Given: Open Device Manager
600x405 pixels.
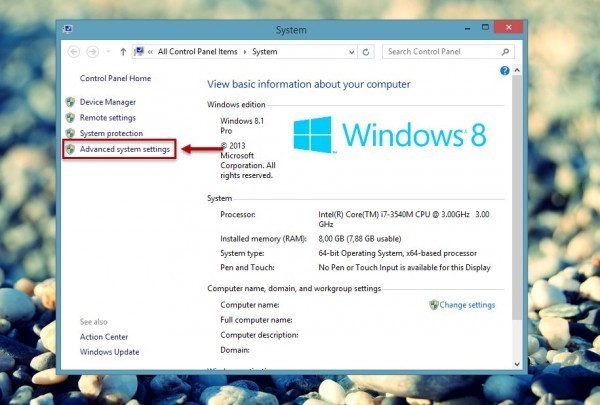Looking at the screenshot, I should point(108,102).
